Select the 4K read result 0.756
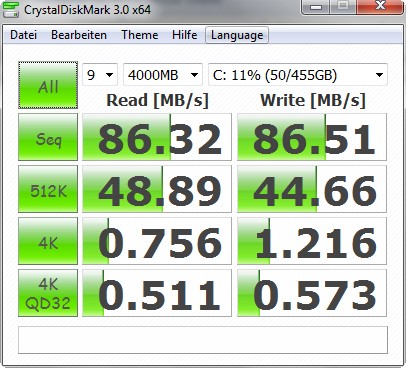The height and width of the screenshot is (368, 406). pyautogui.click(x=157, y=241)
